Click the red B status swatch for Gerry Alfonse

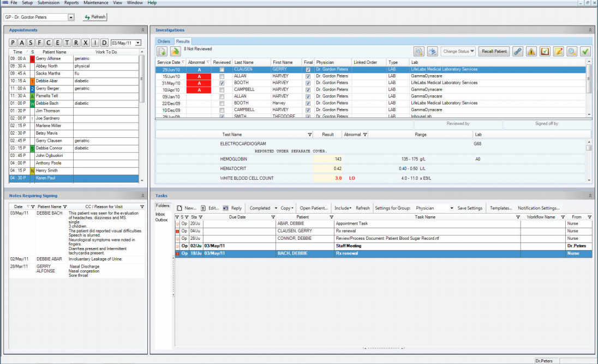click(x=32, y=59)
